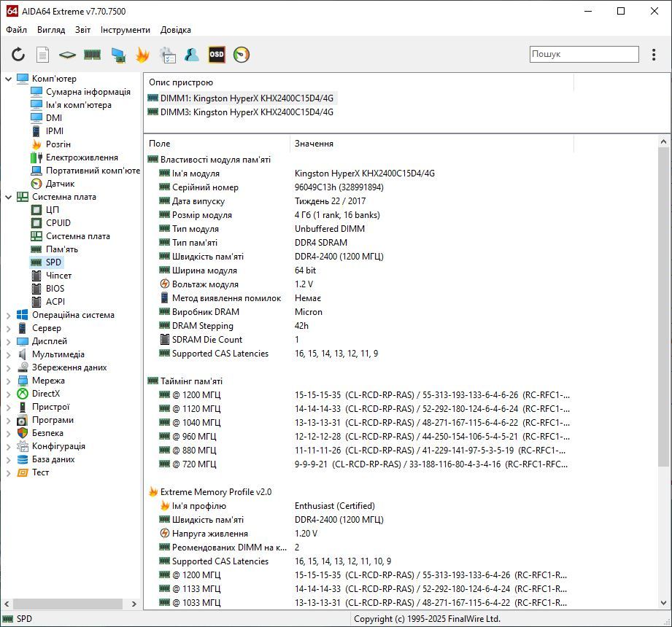Screen dimensions: 672x627
Task: Open the Report toolbar icon
Action: point(42,55)
